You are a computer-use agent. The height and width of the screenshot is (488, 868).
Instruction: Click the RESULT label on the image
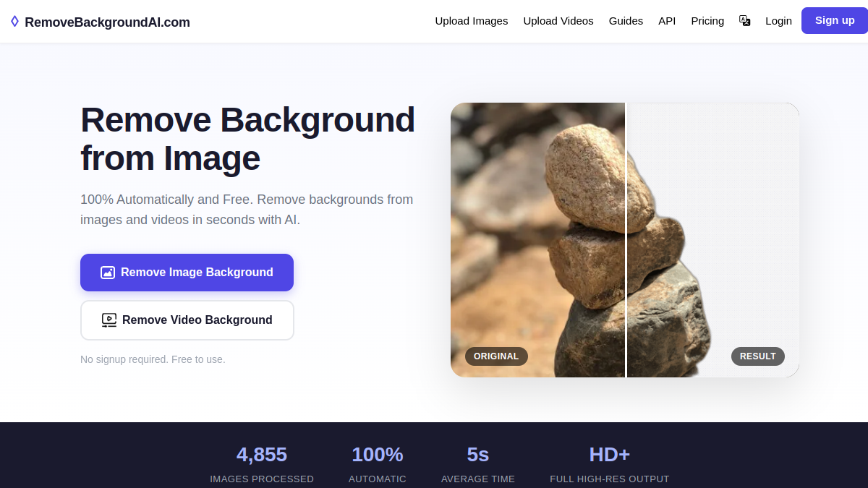coord(757,356)
